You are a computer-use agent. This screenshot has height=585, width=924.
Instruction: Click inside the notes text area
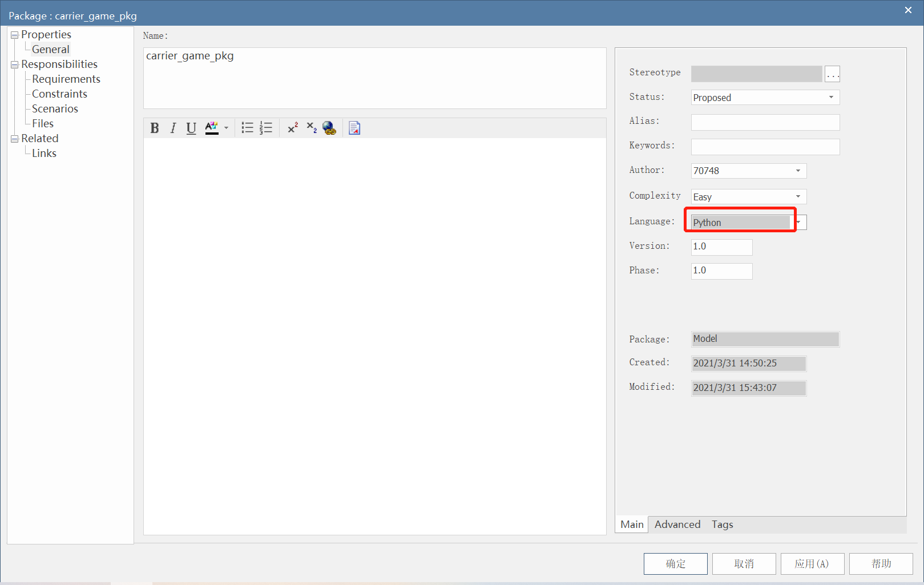point(375,336)
